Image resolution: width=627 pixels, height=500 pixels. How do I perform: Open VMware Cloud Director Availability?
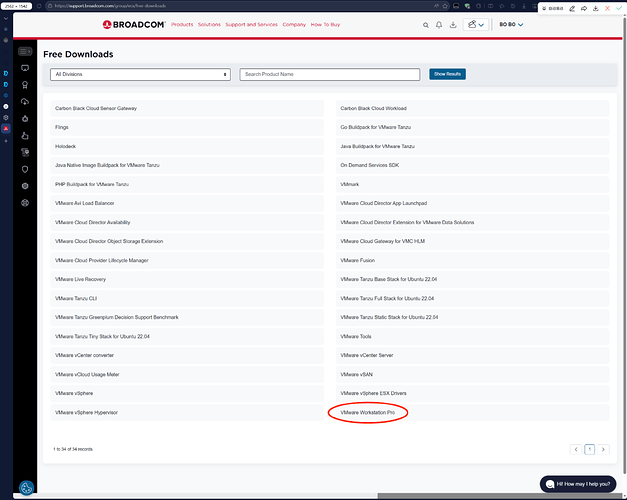[x=187, y=222]
